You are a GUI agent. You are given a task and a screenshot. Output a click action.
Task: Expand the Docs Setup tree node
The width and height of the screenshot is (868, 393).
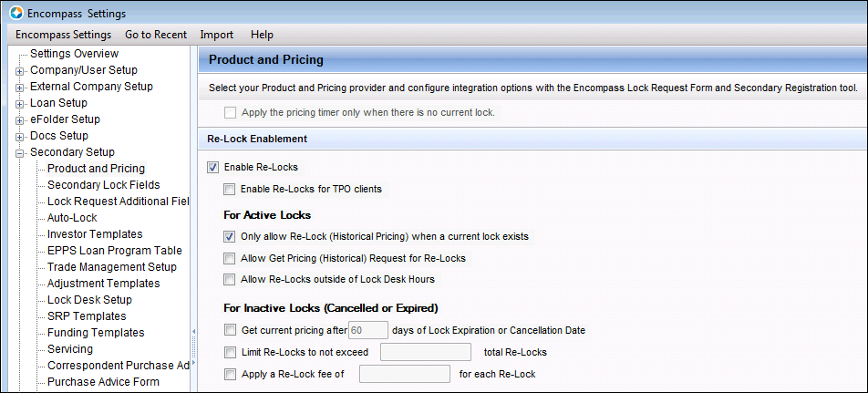tap(19, 137)
